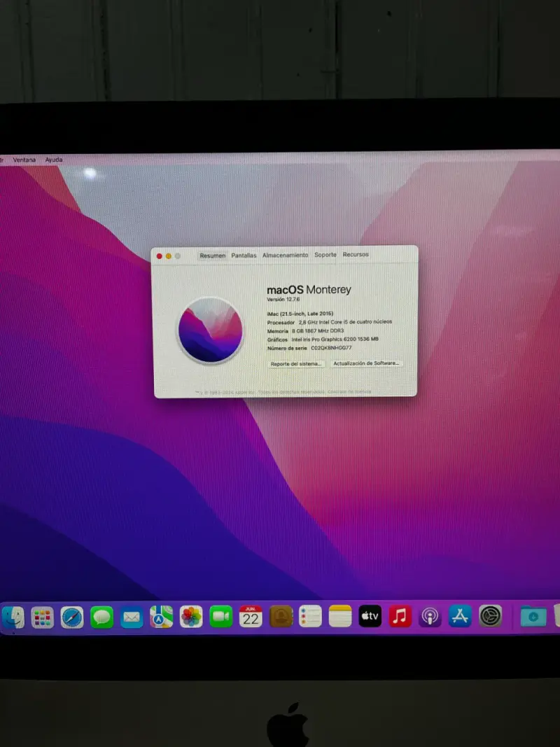Click the Reporte del sistema button

coord(295,364)
